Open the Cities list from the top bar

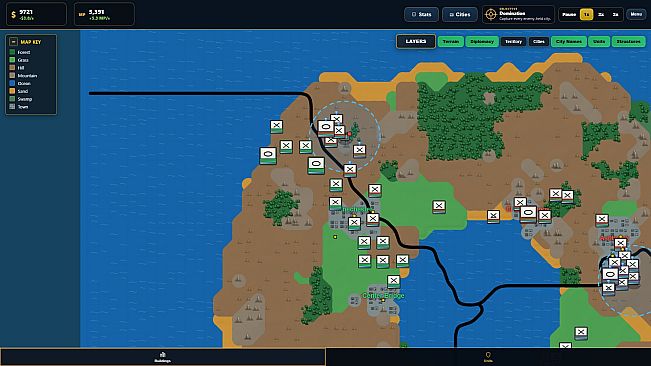pyautogui.click(x=460, y=15)
